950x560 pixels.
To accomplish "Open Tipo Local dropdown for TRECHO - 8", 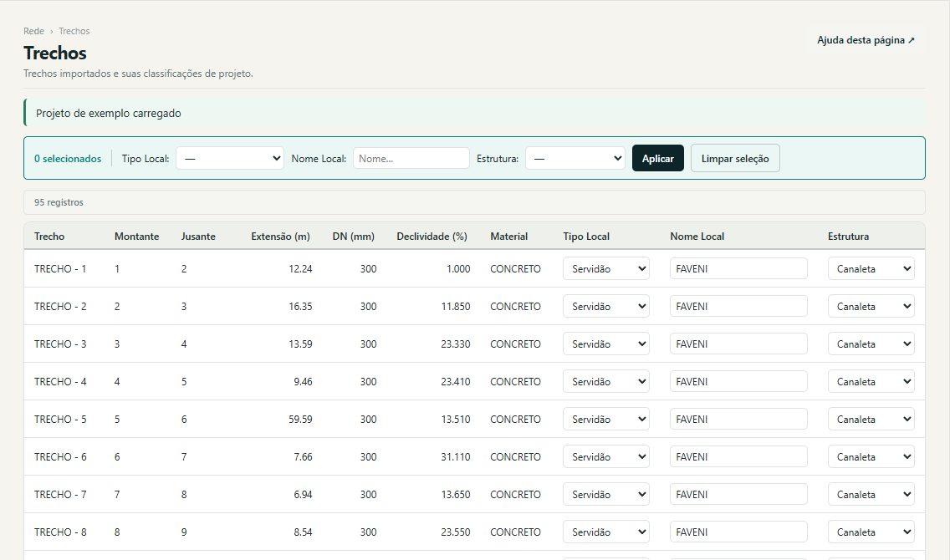I will click(606, 532).
